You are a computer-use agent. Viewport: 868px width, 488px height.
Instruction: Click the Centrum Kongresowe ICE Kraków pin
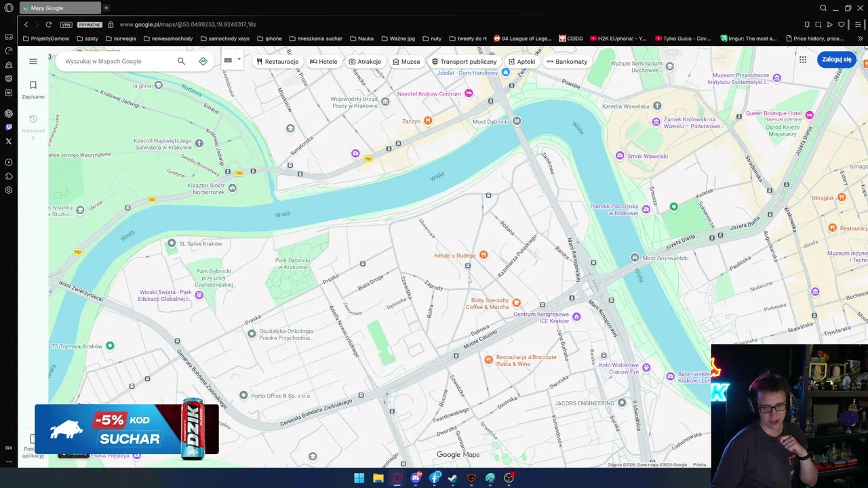tap(576, 317)
